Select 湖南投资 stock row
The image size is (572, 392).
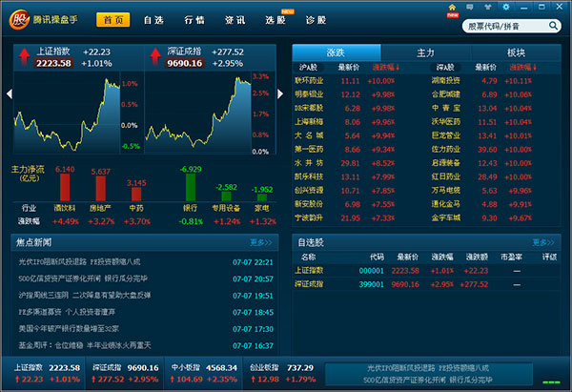[481, 81]
